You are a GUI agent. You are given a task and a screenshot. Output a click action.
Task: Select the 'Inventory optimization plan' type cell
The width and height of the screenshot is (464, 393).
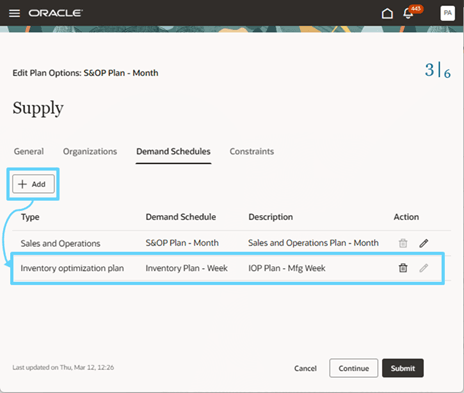(72, 268)
